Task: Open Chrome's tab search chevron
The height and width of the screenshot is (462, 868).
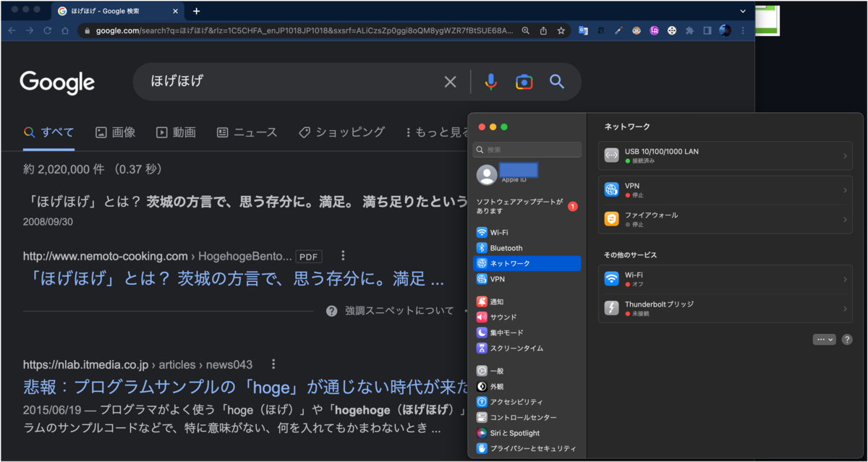Action: pyautogui.click(x=743, y=11)
